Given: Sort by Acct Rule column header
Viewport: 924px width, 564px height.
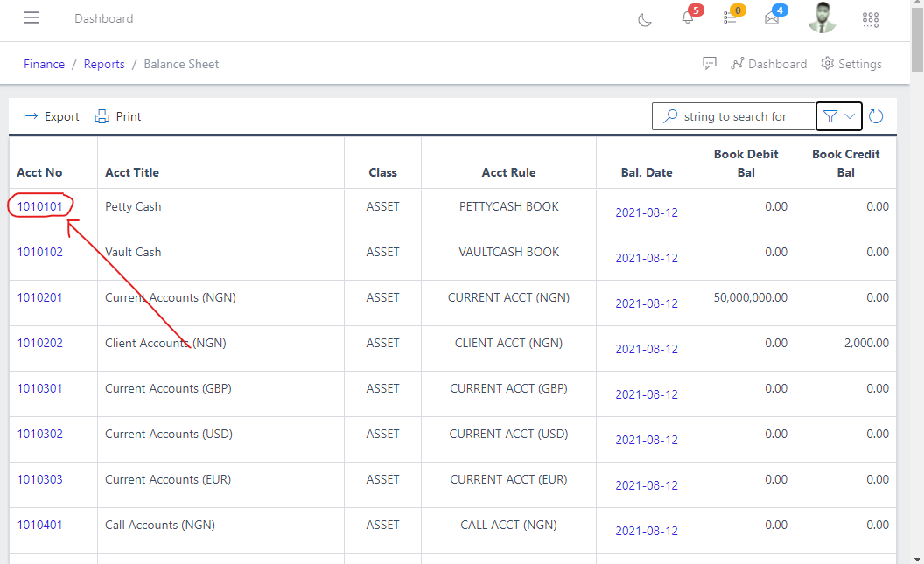Looking at the screenshot, I should [508, 172].
